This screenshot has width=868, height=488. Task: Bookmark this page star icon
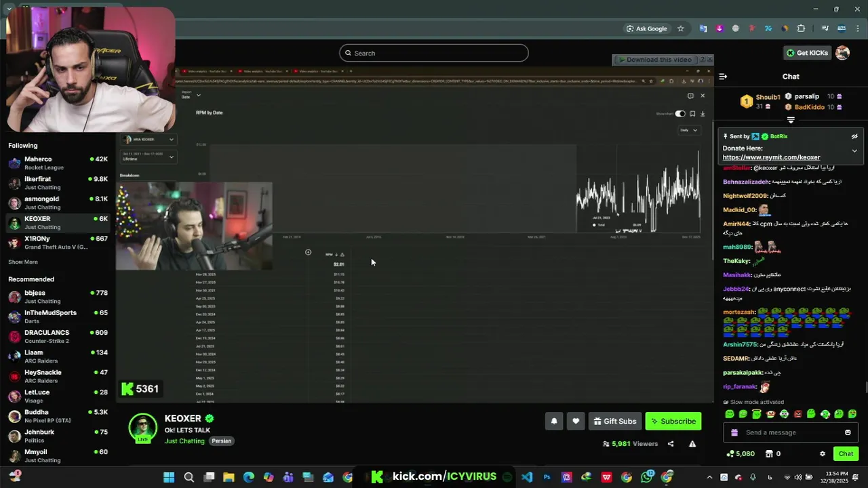pos(681,28)
